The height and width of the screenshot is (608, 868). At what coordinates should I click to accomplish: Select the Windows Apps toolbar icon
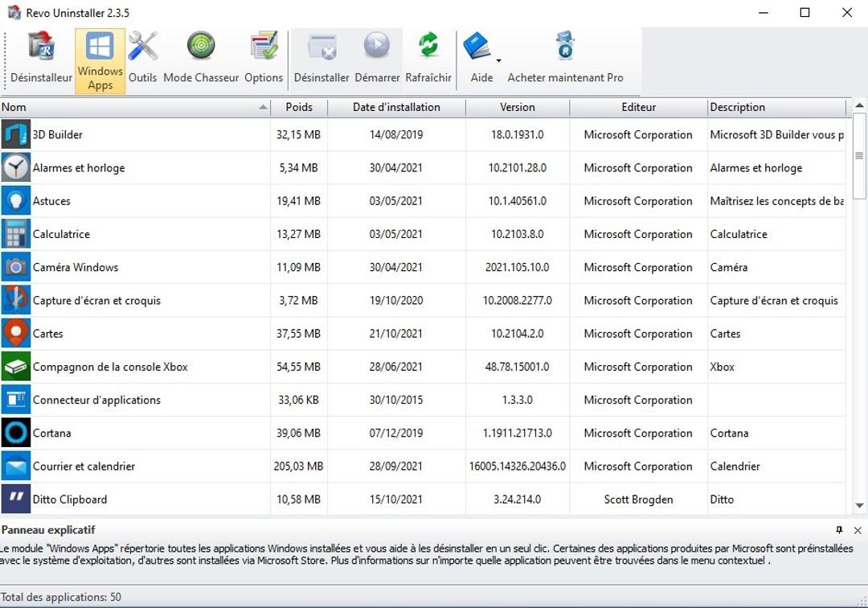[x=100, y=61]
